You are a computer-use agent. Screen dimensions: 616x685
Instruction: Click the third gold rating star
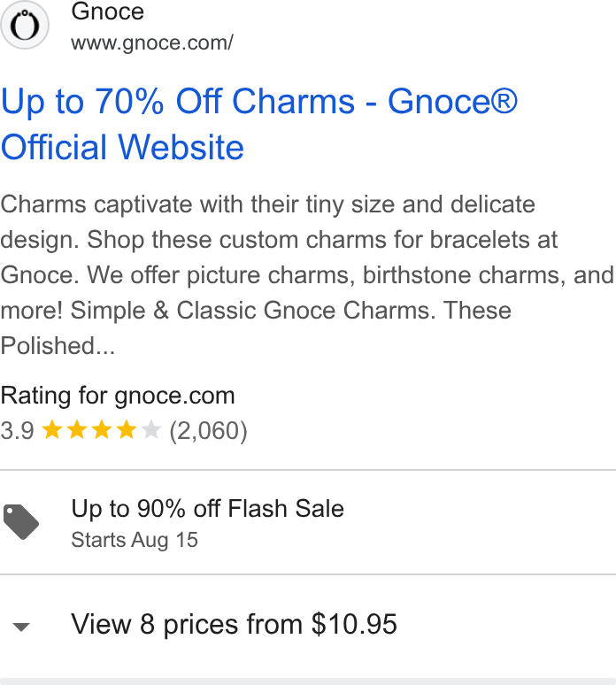[102, 429]
